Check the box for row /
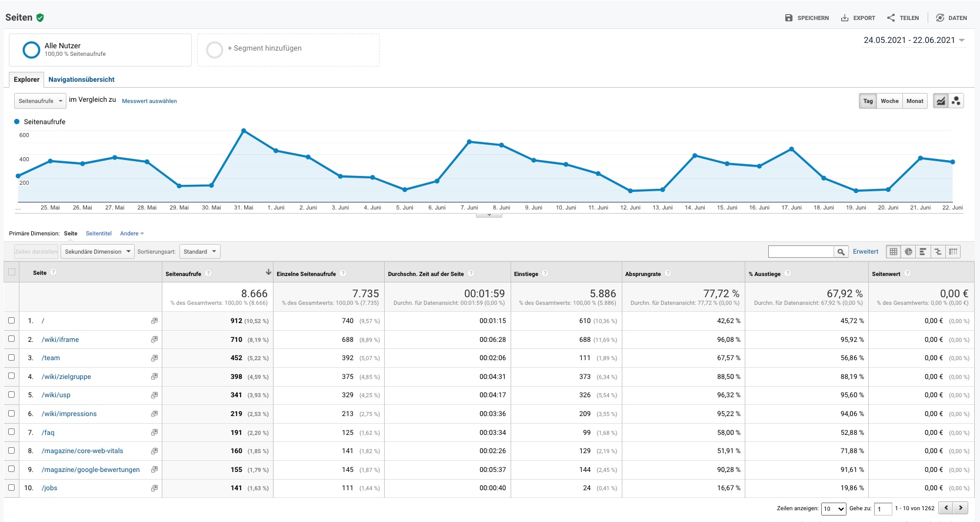The width and height of the screenshot is (980, 522). pyautogui.click(x=12, y=320)
